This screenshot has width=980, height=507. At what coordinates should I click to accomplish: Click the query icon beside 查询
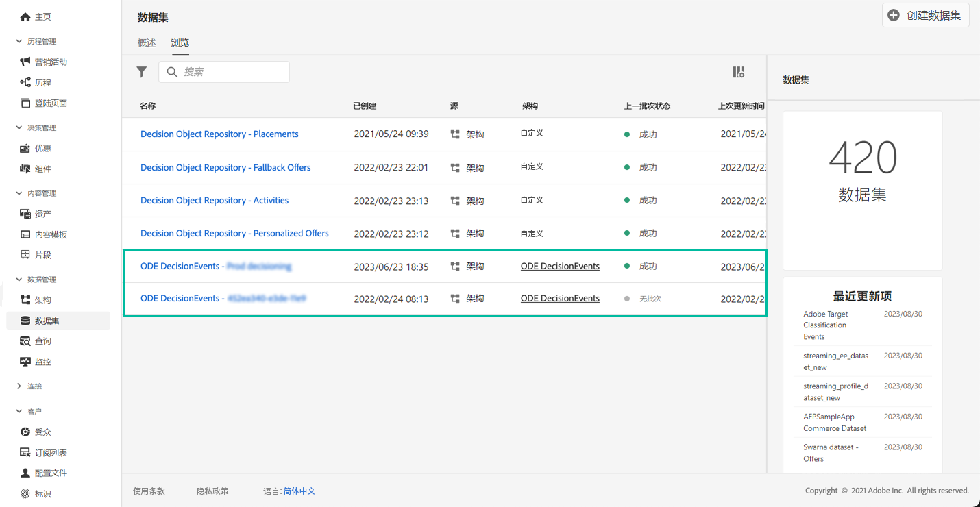coord(25,341)
